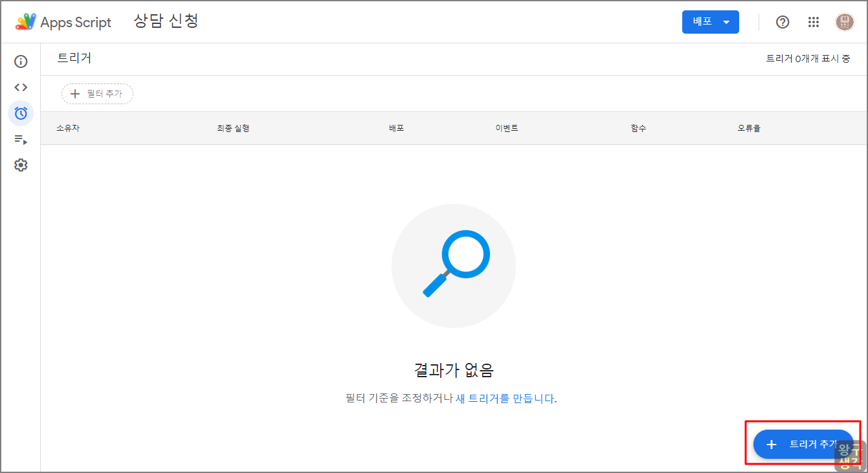This screenshot has width=868, height=473.
Task: Click the 트리거 0개 표시 중 count
Action: click(808, 58)
